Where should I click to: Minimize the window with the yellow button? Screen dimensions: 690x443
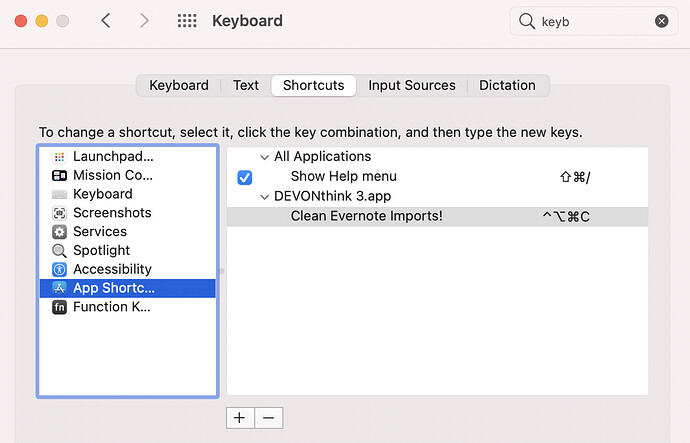click(x=42, y=21)
